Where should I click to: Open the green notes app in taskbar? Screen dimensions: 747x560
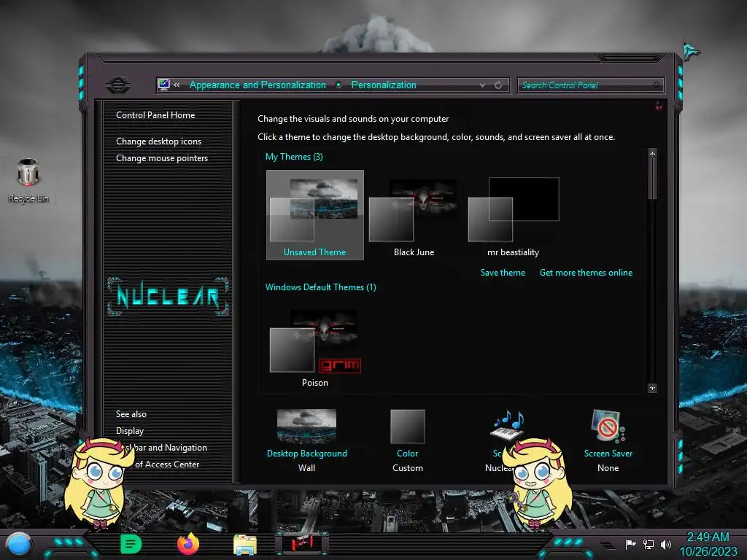[x=131, y=544]
